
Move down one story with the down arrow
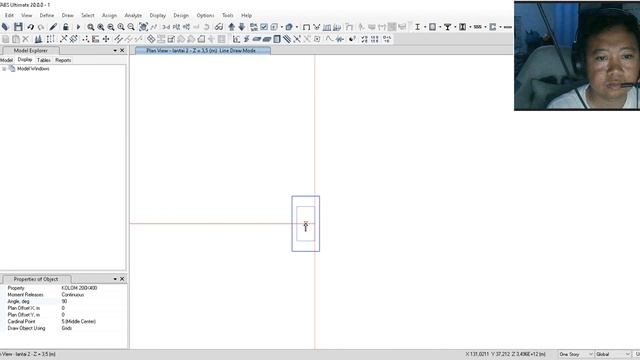point(242,27)
